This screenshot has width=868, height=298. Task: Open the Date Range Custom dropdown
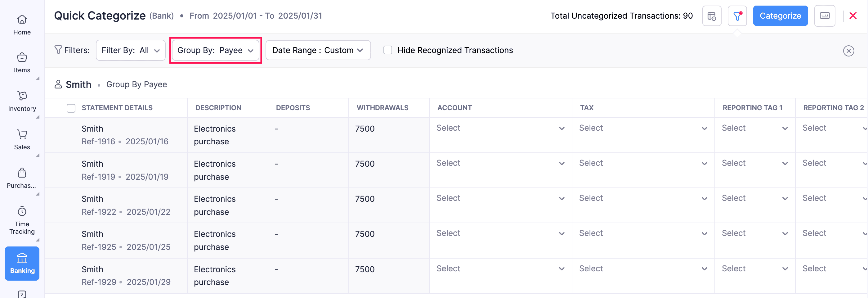pos(318,50)
